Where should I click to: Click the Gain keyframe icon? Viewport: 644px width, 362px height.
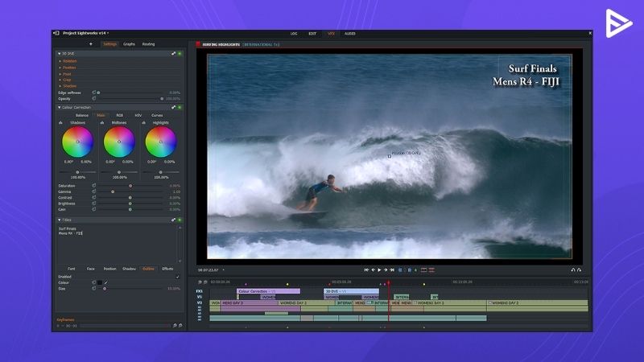click(x=93, y=209)
